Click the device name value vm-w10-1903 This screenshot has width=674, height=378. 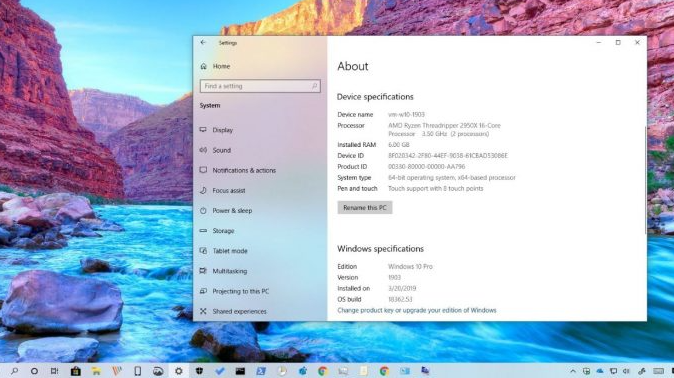point(406,114)
